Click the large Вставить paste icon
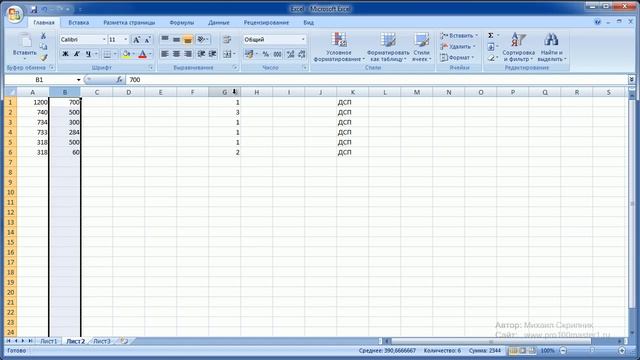The height and width of the screenshot is (360, 640). click(24, 41)
